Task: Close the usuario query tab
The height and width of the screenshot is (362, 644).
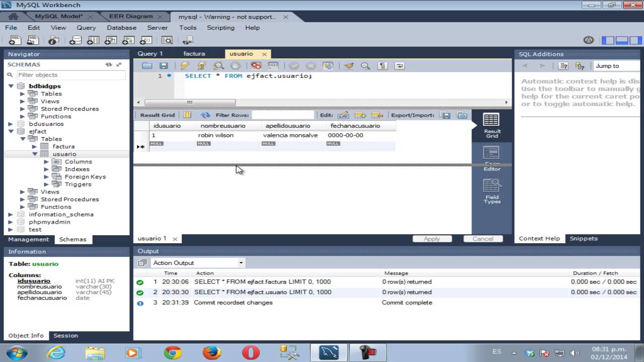Action: (264, 54)
